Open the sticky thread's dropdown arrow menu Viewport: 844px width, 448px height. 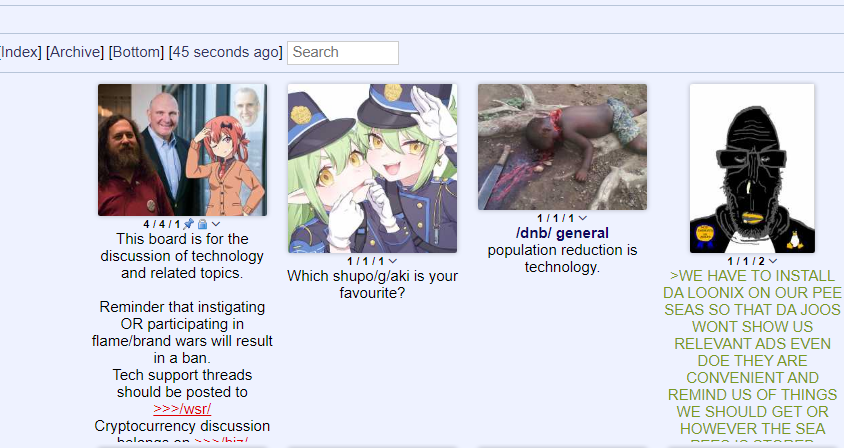(216, 224)
